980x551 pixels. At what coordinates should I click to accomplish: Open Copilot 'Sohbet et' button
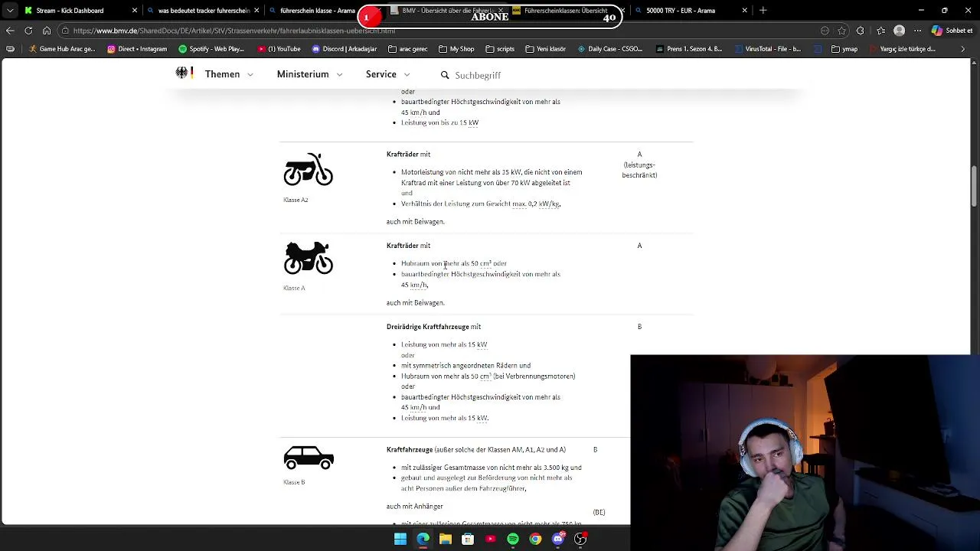coord(952,31)
